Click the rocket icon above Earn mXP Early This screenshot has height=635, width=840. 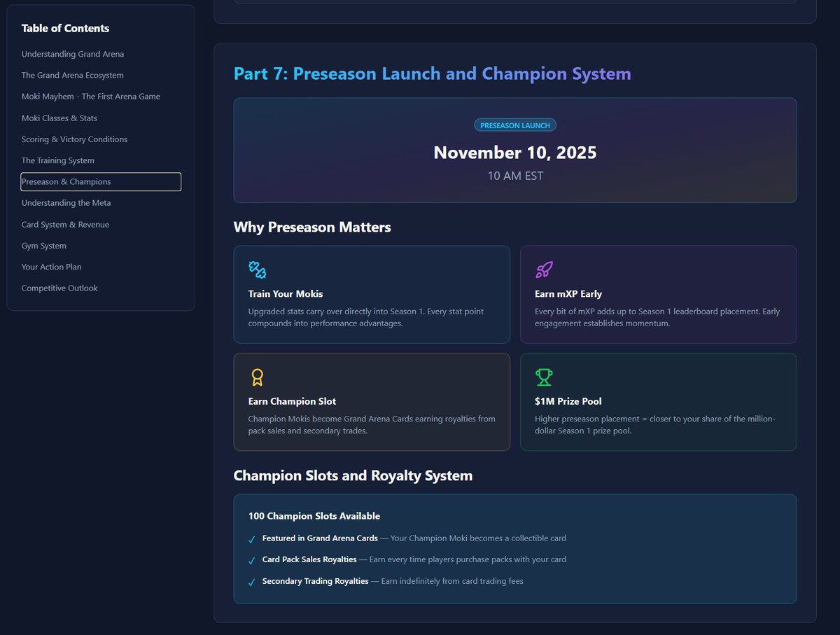click(544, 270)
